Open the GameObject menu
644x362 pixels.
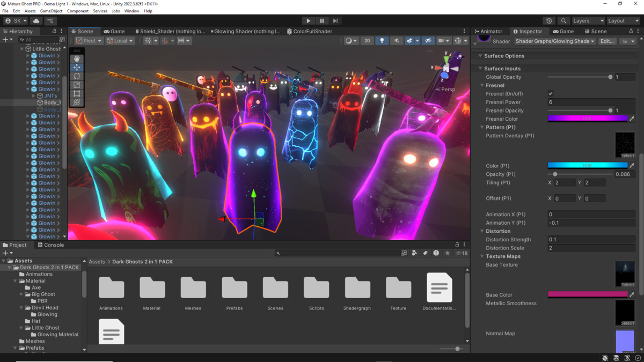[51, 11]
